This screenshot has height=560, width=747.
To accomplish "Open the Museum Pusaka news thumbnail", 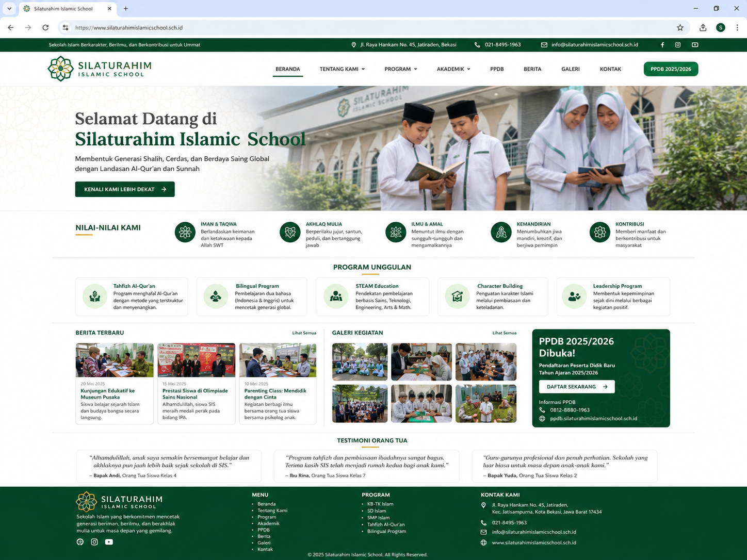I will (115, 360).
